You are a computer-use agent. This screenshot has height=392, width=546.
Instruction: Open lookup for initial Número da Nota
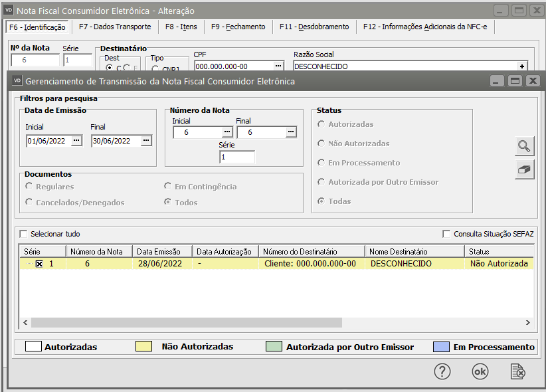tap(227, 132)
